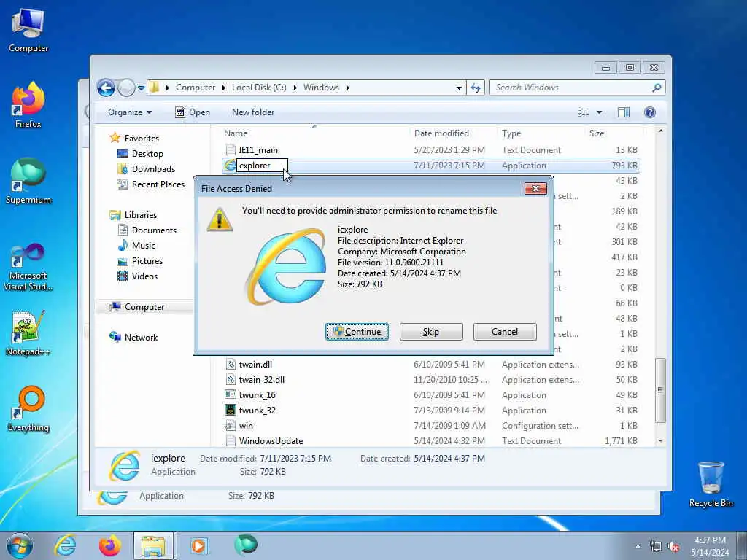Expand arrow after Computer breadcrumb
747x560 pixels.
pos(223,87)
